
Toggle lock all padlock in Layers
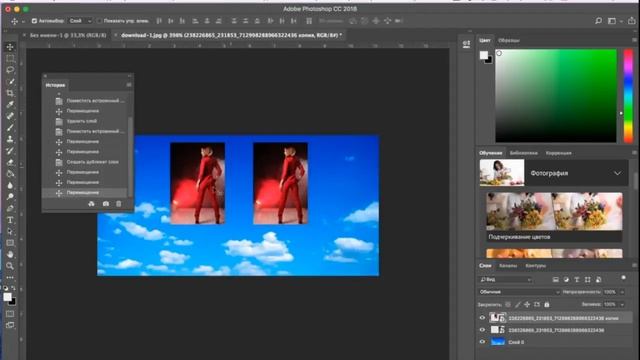click(547, 304)
